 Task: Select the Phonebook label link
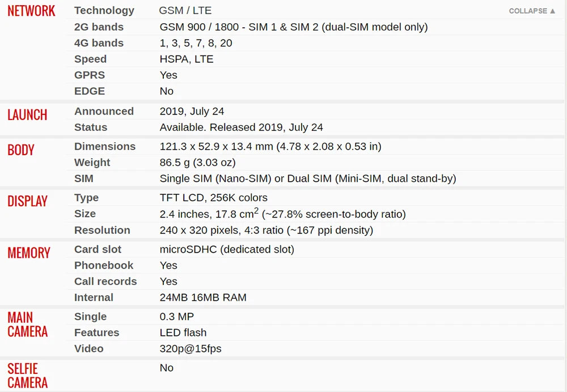click(x=104, y=265)
